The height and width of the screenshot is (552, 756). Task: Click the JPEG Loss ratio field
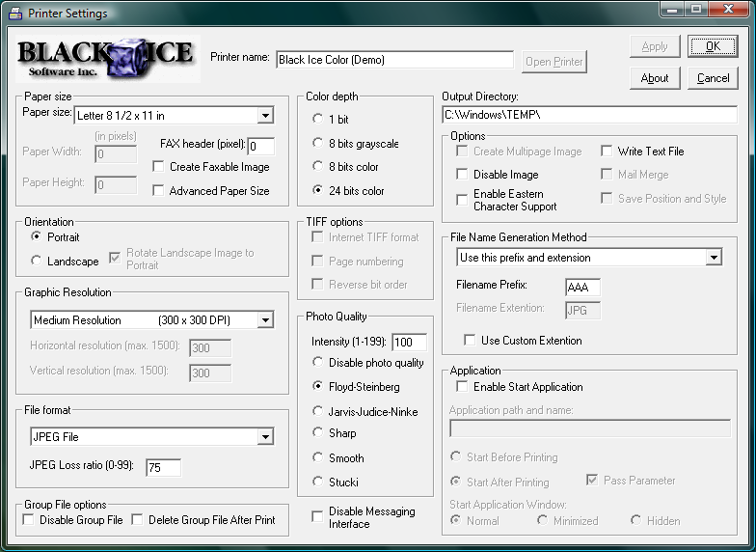point(163,468)
